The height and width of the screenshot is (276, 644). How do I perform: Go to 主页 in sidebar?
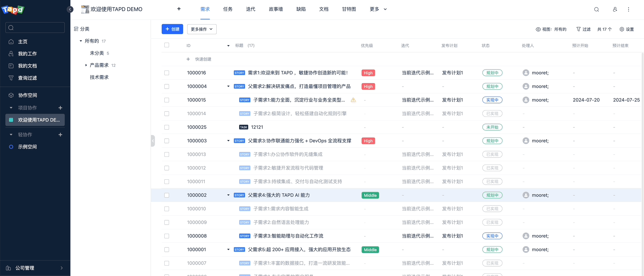[x=23, y=42]
